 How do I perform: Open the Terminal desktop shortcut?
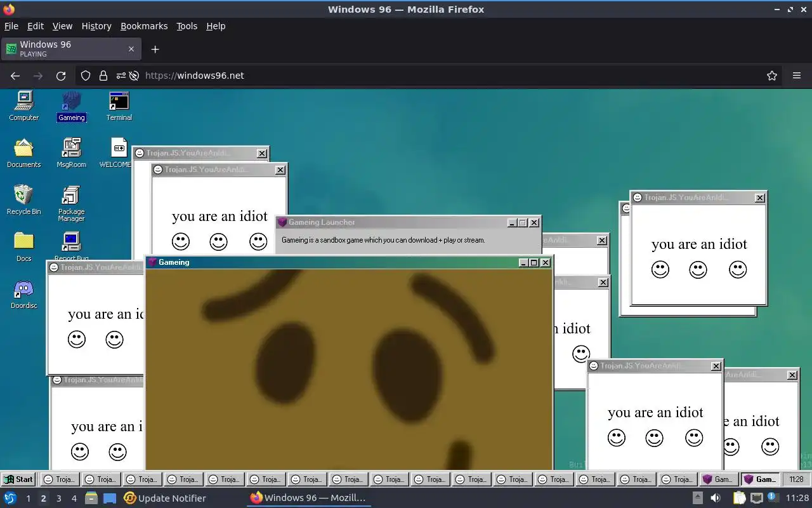click(119, 106)
